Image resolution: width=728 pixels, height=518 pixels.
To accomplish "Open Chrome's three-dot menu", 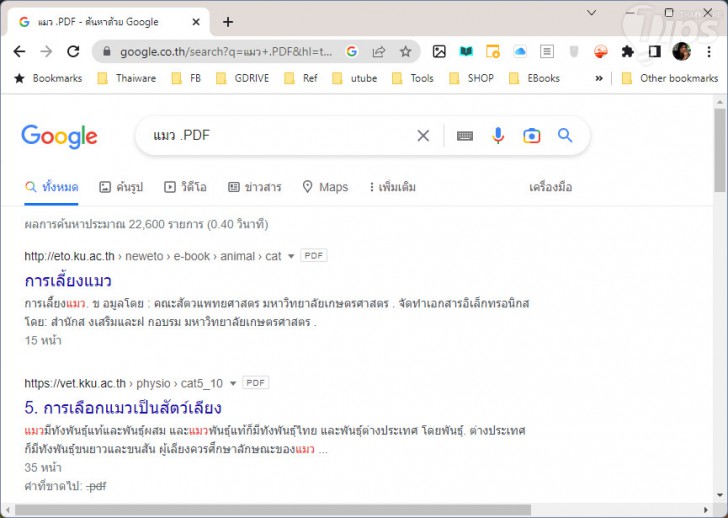I will click(709, 52).
